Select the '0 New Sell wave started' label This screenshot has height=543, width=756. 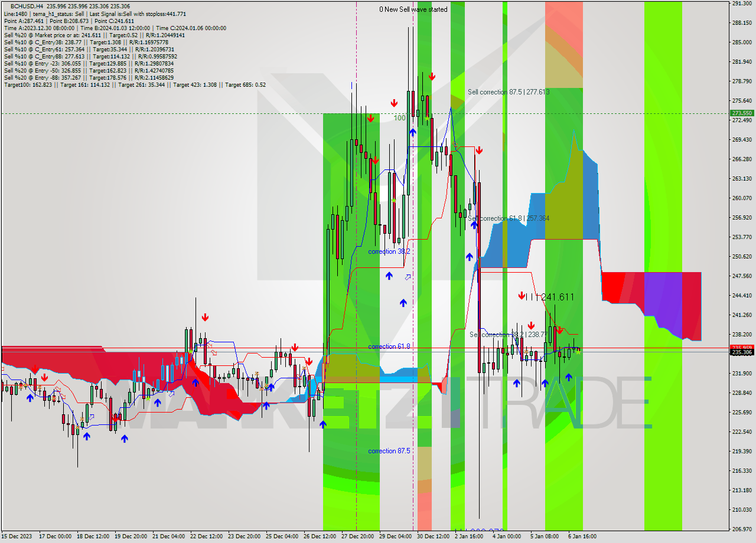click(x=413, y=9)
